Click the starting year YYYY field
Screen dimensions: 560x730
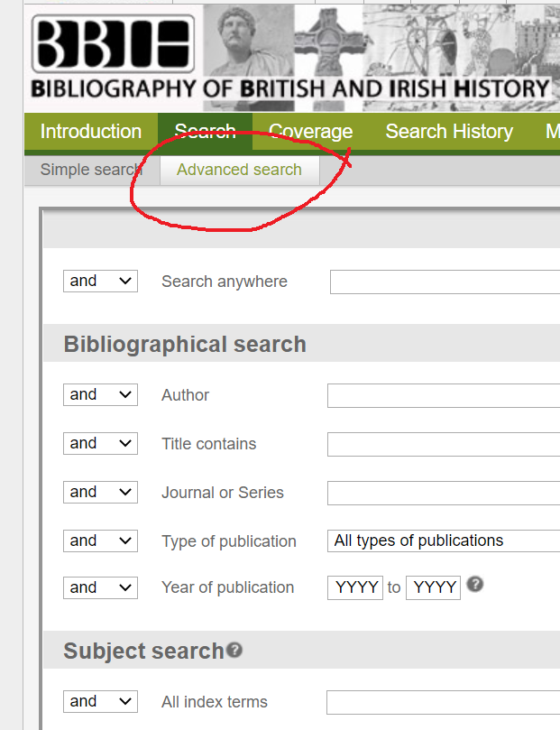pyautogui.click(x=355, y=588)
